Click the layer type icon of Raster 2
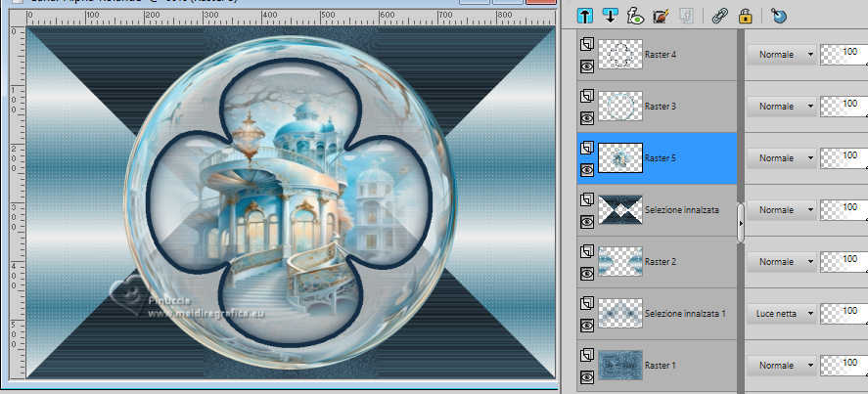Screen dimensions: 868x394 [587, 252]
